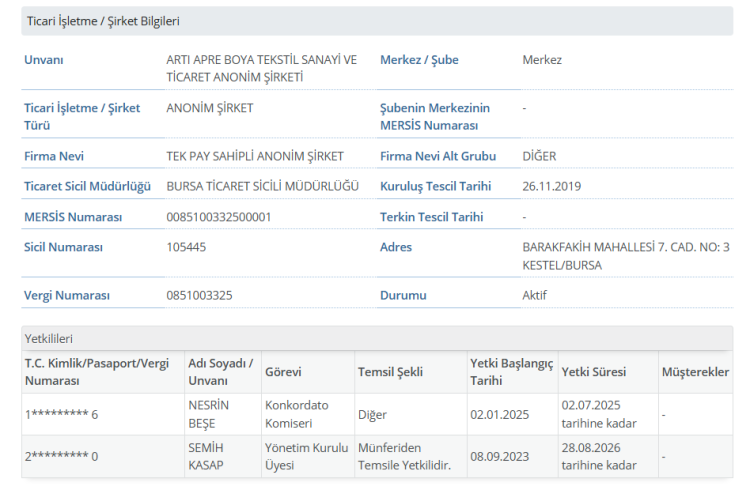The image size is (750, 490).
Task: Click the 'Unvanı' field label
Action: (x=44, y=60)
